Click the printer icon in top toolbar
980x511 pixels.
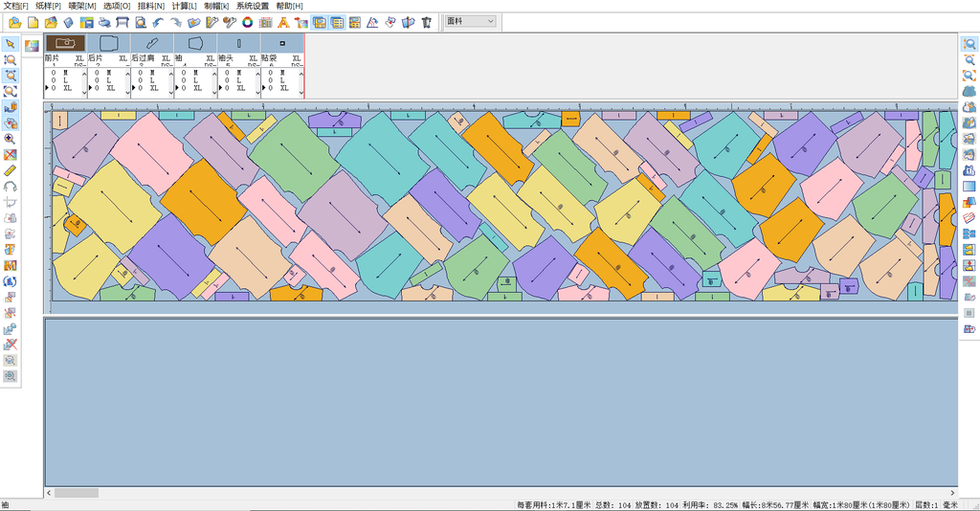point(104,21)
